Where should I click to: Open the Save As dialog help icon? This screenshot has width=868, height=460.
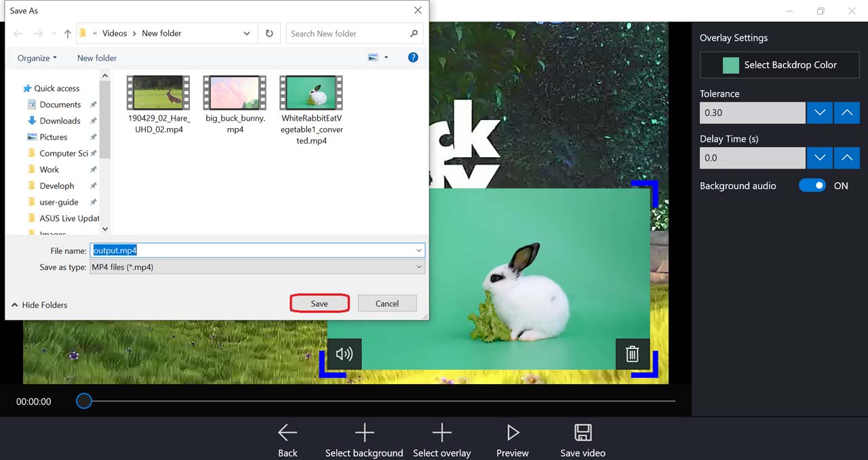pyautogui.click(x=413, y=58)
